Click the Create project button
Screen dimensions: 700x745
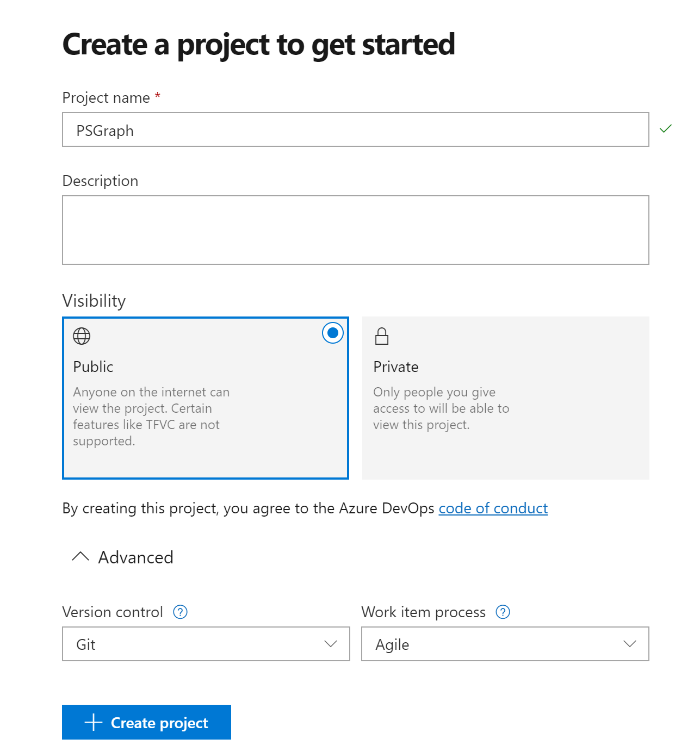point(146,722)
